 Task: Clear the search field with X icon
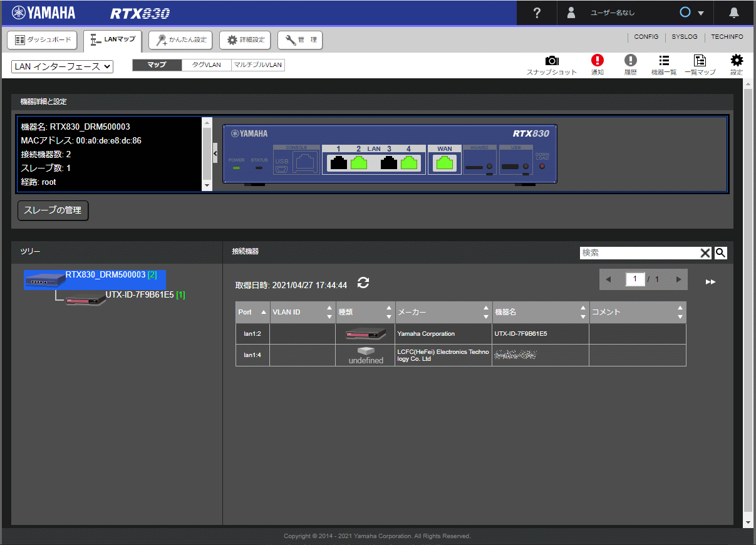tap(705, 252)
